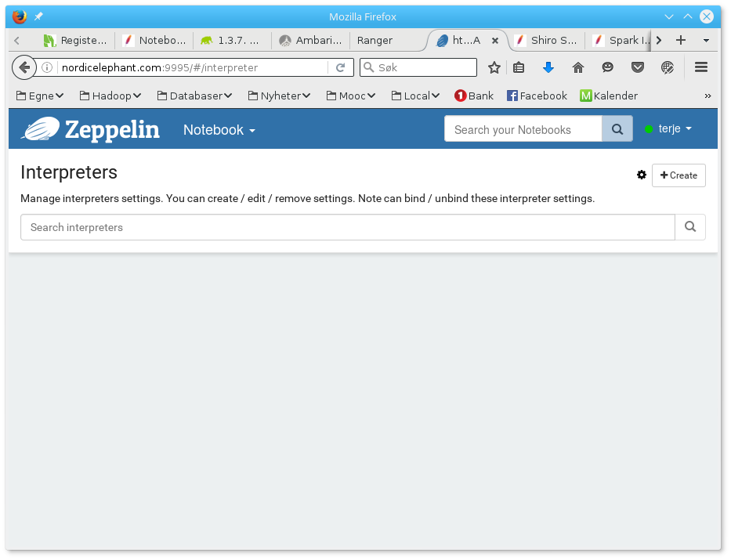The height and width of the screenshot is (560, 731).
Task: Click the Firefox logo in title bar
Action: pyautogui.click(x=20, y=16)
